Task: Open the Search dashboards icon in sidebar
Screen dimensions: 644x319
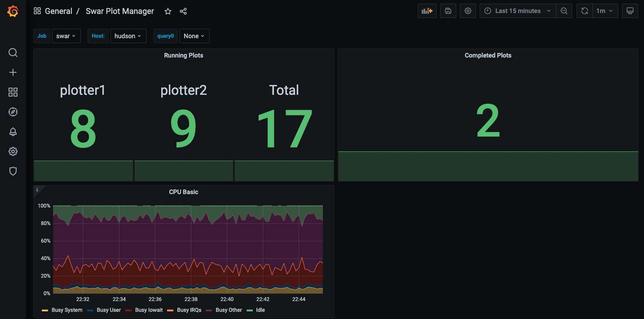Action: [13, 53]
